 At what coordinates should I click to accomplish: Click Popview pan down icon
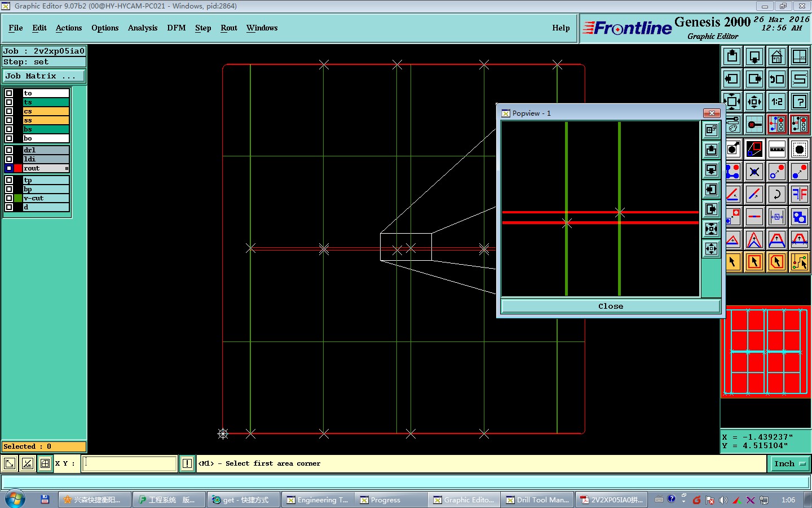[x=711, y=169]
